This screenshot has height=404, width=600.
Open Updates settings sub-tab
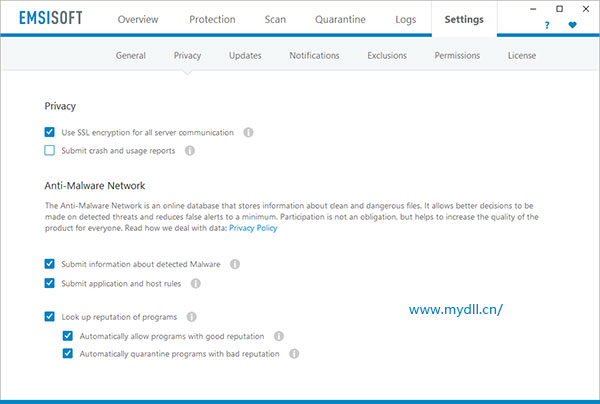245,55
